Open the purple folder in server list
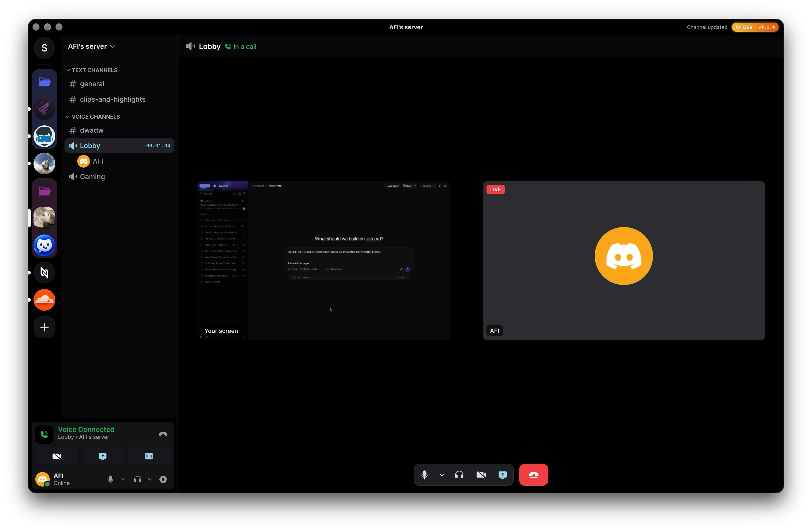The width and height of the screenshot is (812, 530). point(44,191)
